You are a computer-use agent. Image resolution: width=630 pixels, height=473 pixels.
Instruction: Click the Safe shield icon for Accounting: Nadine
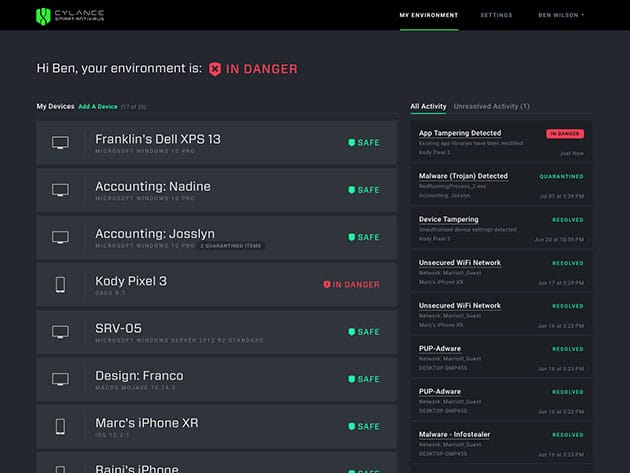click(351, 190)
